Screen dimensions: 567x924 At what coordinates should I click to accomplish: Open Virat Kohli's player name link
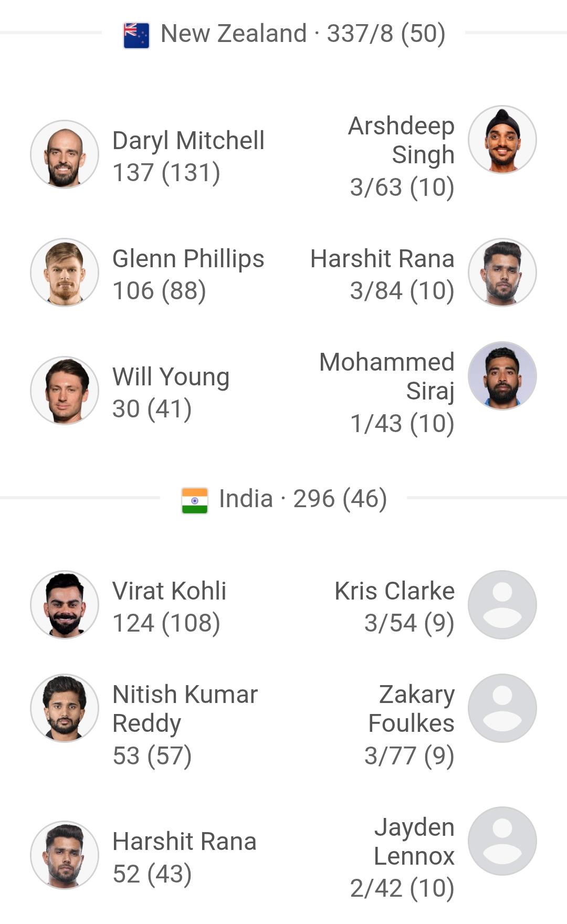[169, 591]
